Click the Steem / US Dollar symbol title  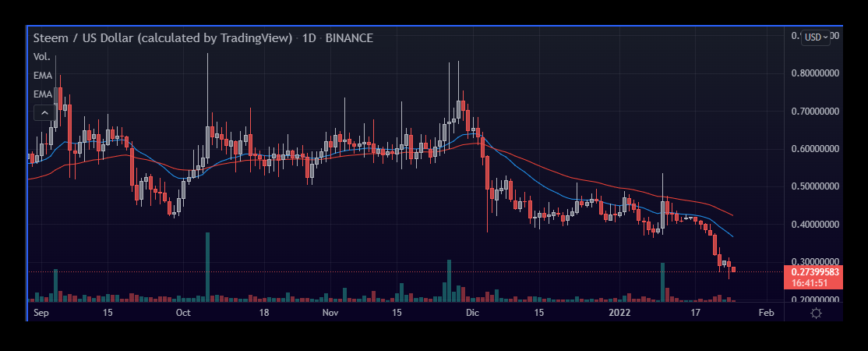(x=163, y=38)
